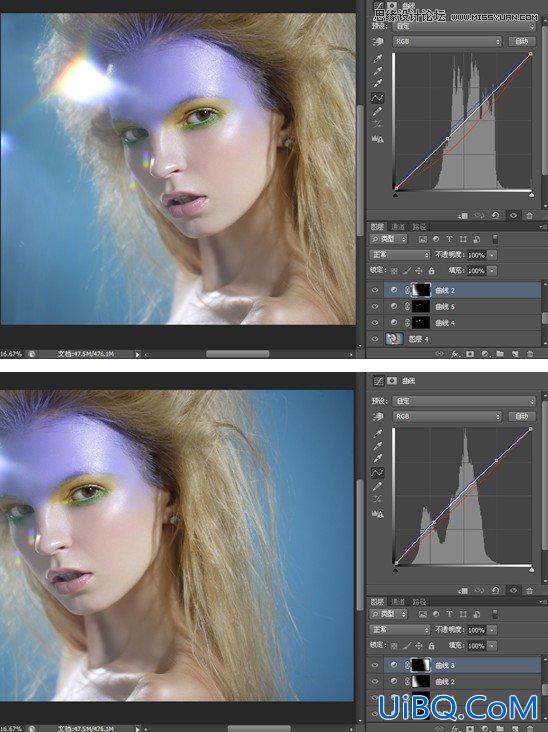Create new group in upper Layers panel footer
This screenshot has height=732, width=548.
(x=500, y=354)
